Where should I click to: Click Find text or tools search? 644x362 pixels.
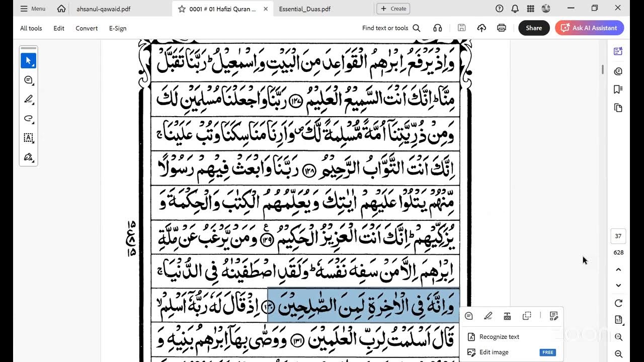click(x=391, y=28)
